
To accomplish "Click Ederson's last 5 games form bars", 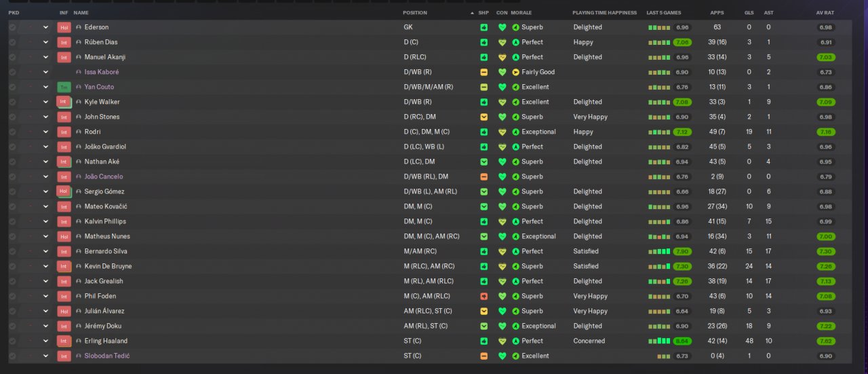I will 659,27.
